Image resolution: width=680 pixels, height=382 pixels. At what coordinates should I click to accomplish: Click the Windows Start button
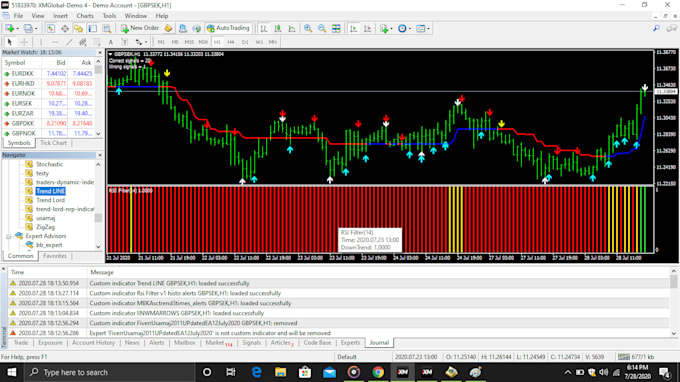[x=12, y=372]
